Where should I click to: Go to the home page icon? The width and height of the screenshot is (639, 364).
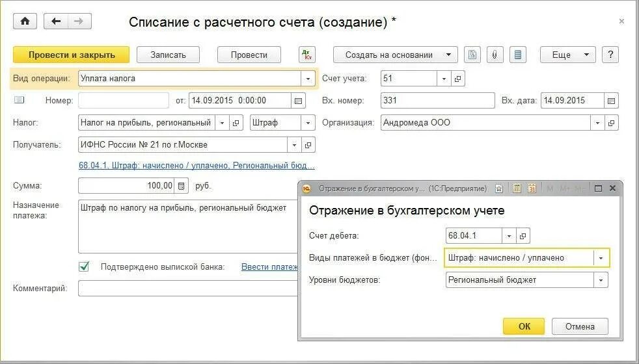pos(25,21)
